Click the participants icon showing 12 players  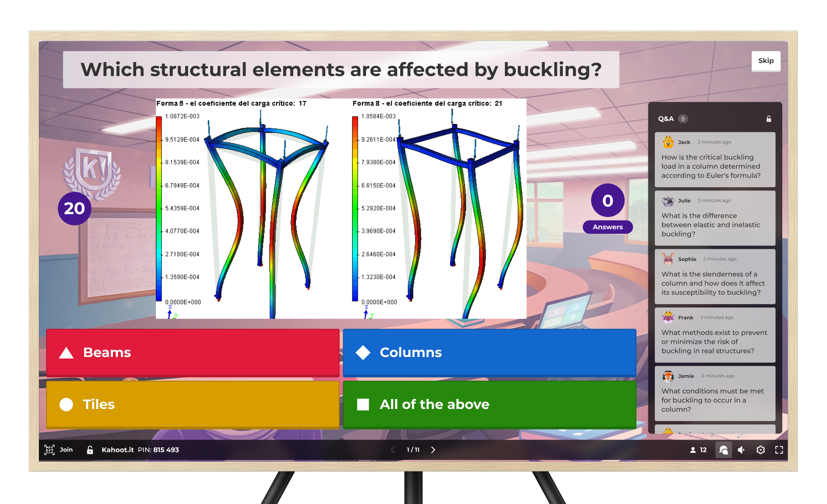698,450
